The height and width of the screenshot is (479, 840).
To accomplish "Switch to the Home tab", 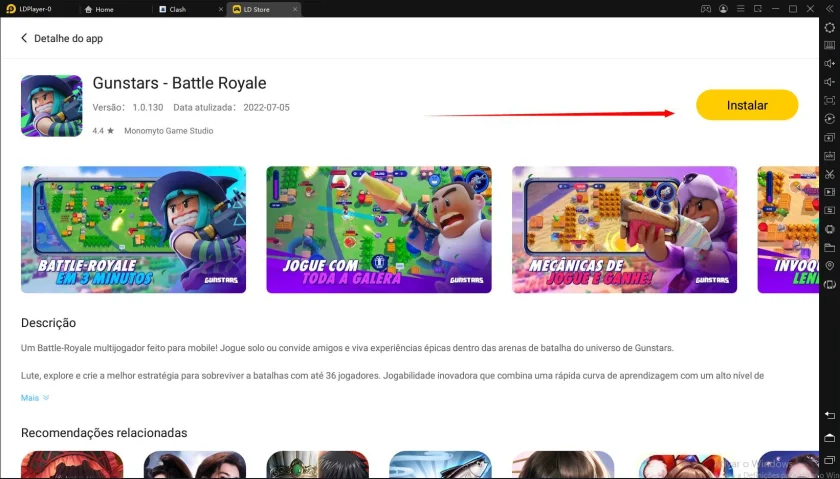I will click(x=99, y=9).
